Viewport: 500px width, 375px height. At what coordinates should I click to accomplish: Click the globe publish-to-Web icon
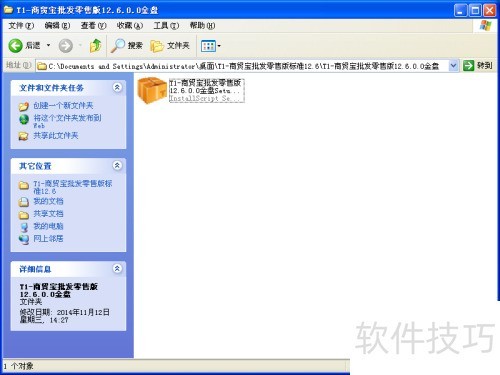(x=24, y=119)
